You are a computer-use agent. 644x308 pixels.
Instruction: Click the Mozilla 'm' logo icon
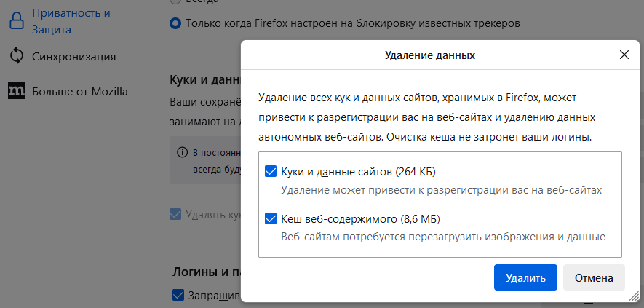(17, 91)
